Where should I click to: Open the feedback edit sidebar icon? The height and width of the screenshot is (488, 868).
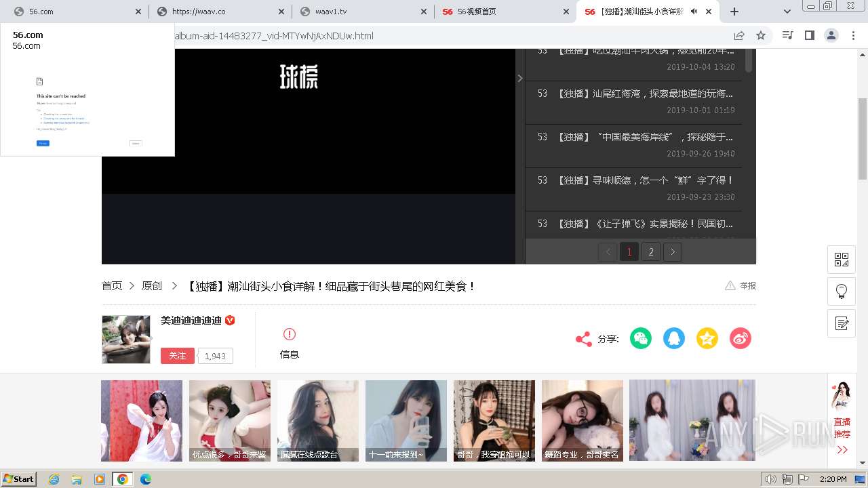pyautogui.click(x=842, y=323)
